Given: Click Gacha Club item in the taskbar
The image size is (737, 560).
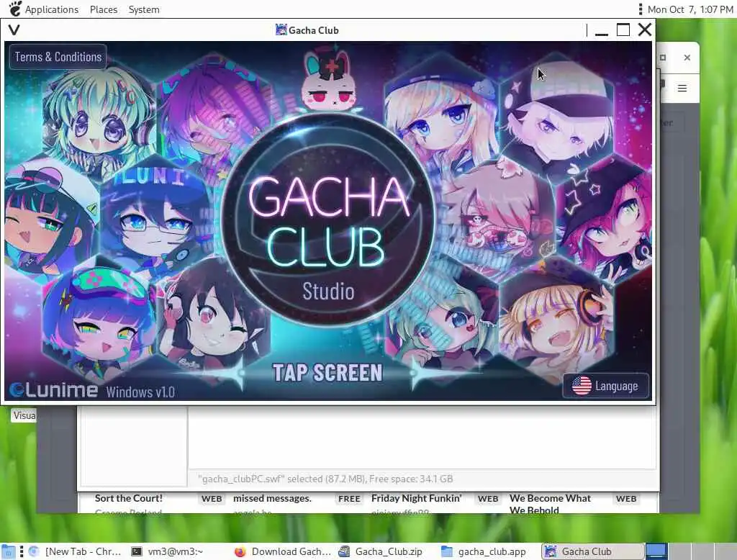Looking at the screenshot, I should click(592, 551).
